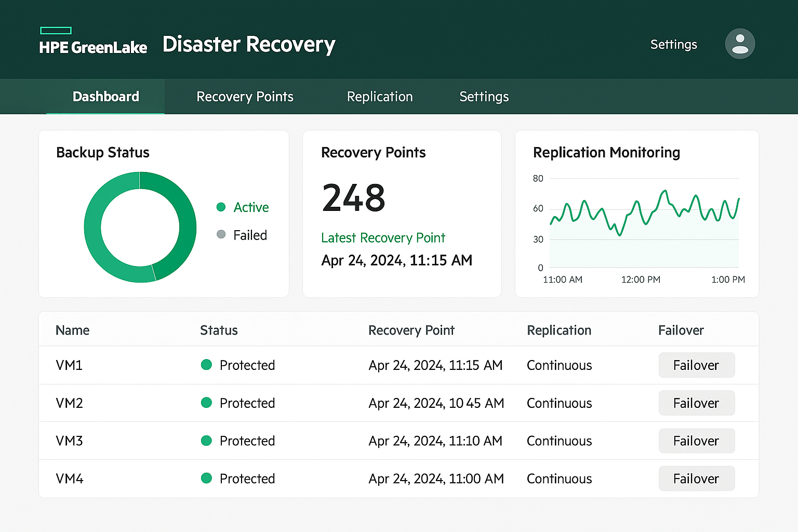Open the Latest Recovery Point link
798x532 pixels.
click(x=383, y=238)
